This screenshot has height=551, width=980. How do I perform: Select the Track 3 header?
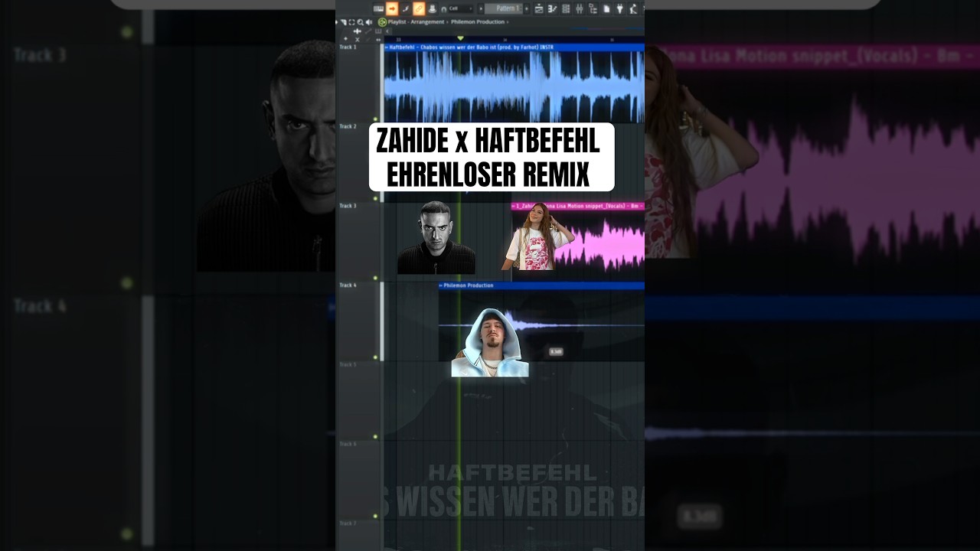[x=358, y=241]
